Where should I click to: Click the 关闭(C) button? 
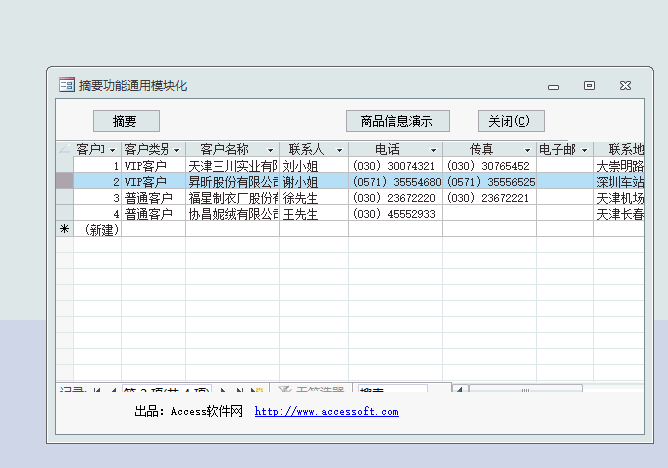511,121
